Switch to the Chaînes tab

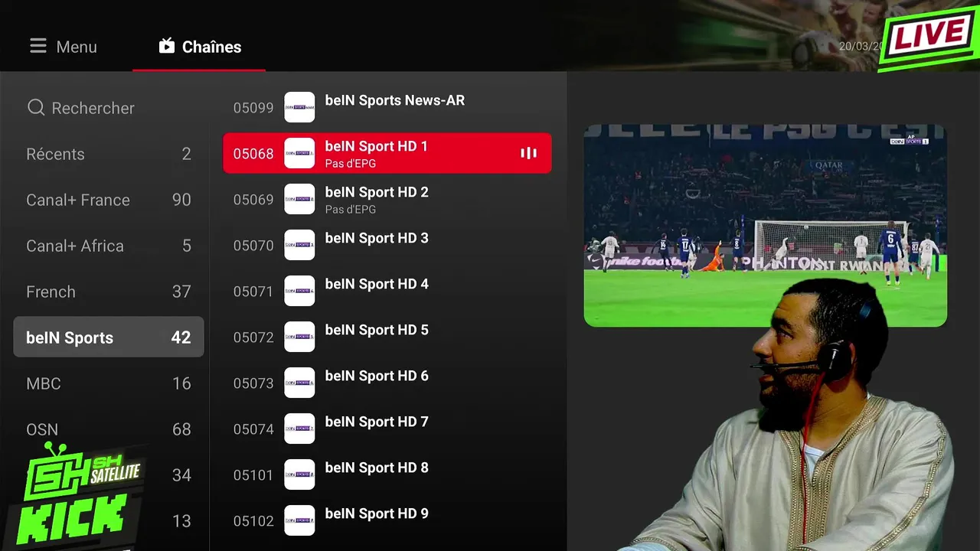[199, 47]
